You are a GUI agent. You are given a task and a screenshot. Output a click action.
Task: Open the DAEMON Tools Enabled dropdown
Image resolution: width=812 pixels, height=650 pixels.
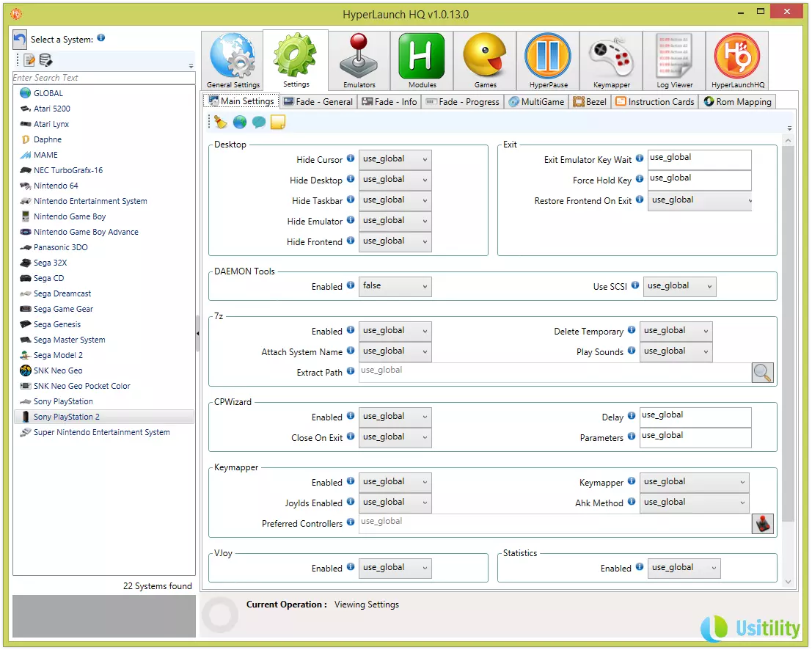[x=395, y=286]
